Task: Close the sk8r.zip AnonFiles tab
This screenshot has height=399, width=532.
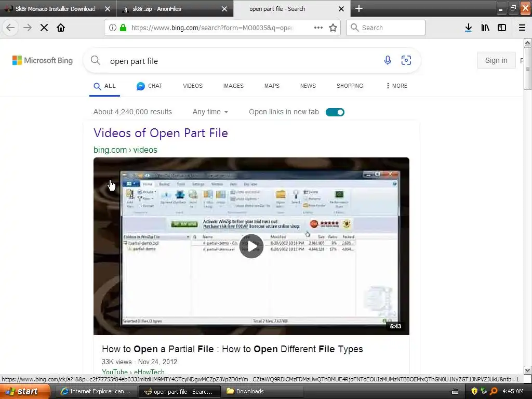Action: click(224, 9)
